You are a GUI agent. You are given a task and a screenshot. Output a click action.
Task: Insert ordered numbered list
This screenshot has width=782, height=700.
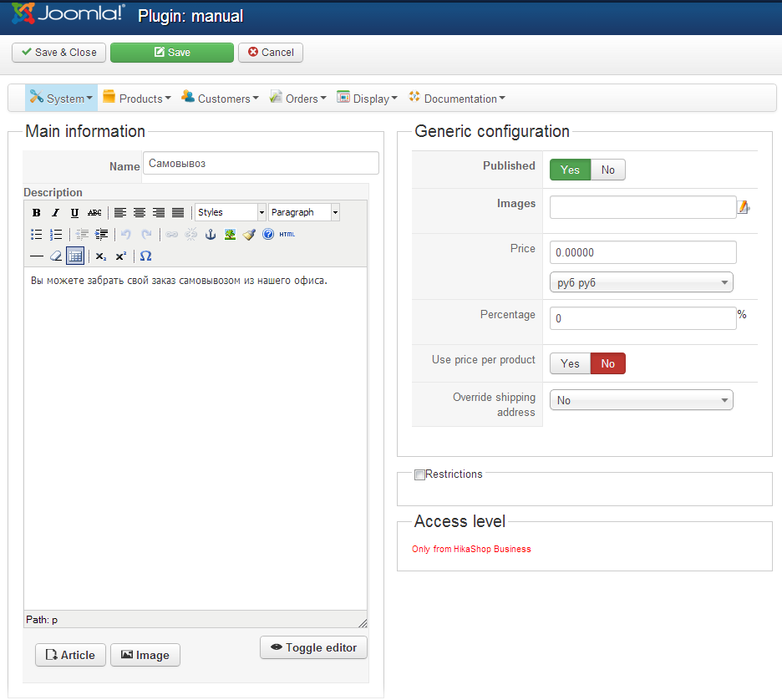[x=56, y=235]
